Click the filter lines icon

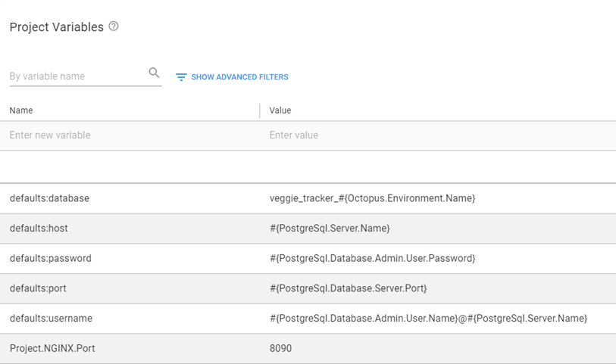pos(181,77)
